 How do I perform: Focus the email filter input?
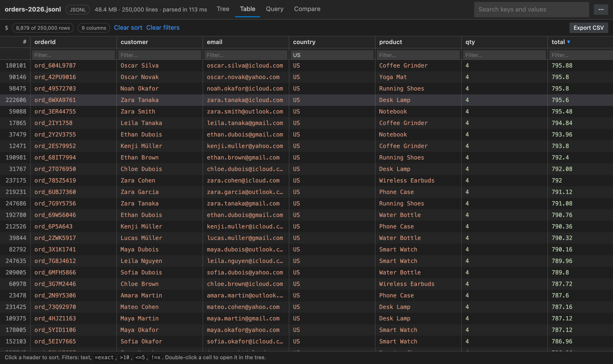click(x=246, y=55)
